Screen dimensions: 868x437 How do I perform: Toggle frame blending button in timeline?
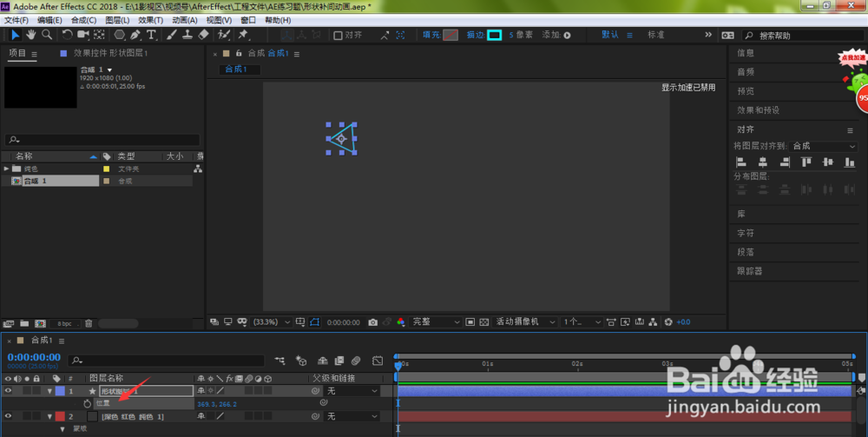point(339,361)
